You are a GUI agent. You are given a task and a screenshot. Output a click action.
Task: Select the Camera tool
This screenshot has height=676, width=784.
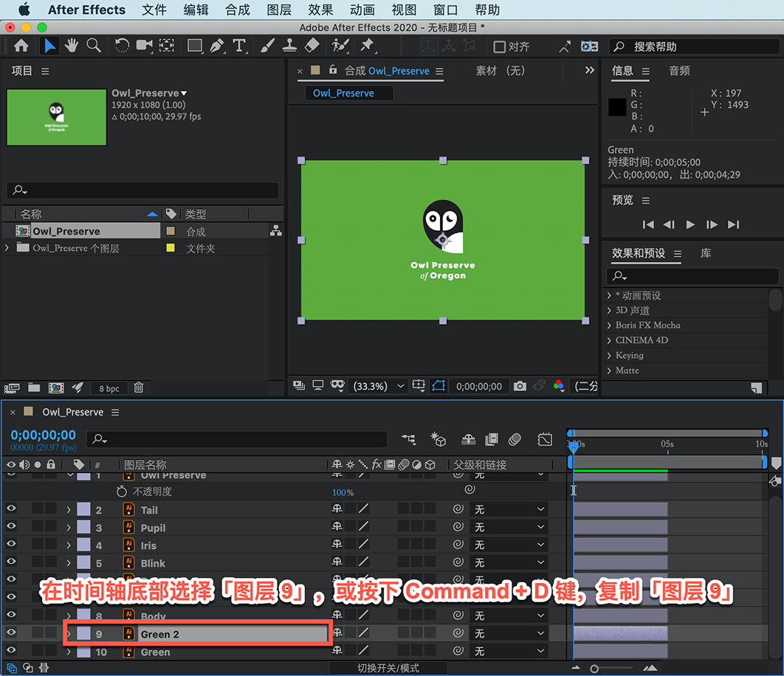(144, 46)
